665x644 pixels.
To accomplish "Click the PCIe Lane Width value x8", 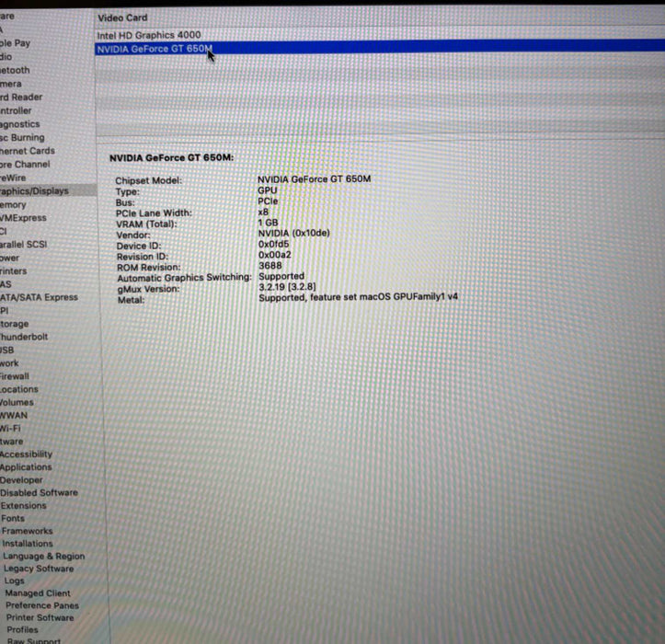I will coord(263,212).
